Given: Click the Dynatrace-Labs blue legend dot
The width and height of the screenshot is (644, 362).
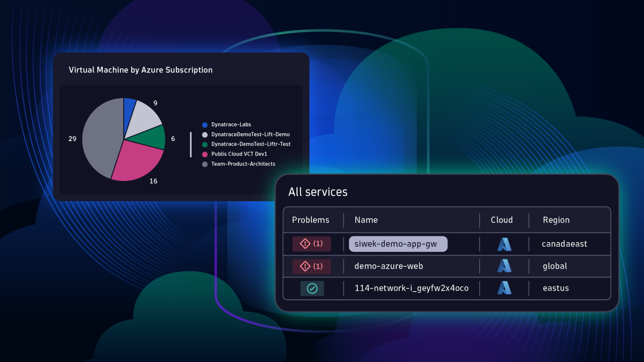Looking at the screenshot, I should (205, 124).
